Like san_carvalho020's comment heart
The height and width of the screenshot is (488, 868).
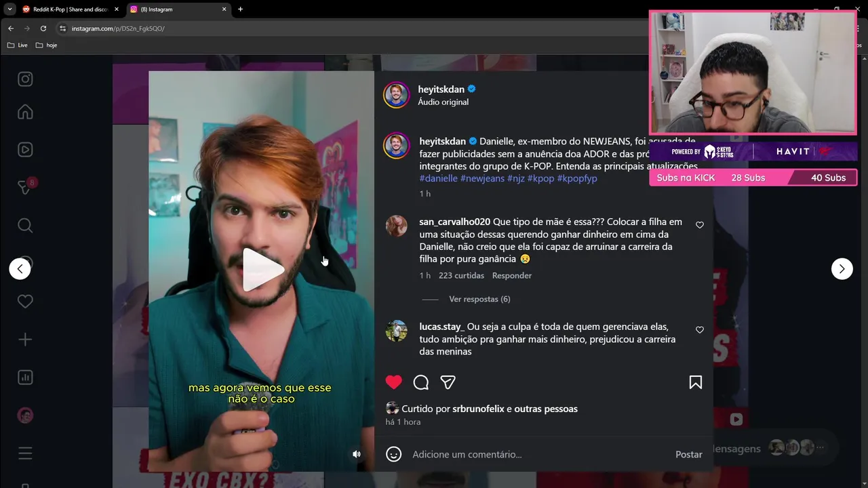(700, 225)
